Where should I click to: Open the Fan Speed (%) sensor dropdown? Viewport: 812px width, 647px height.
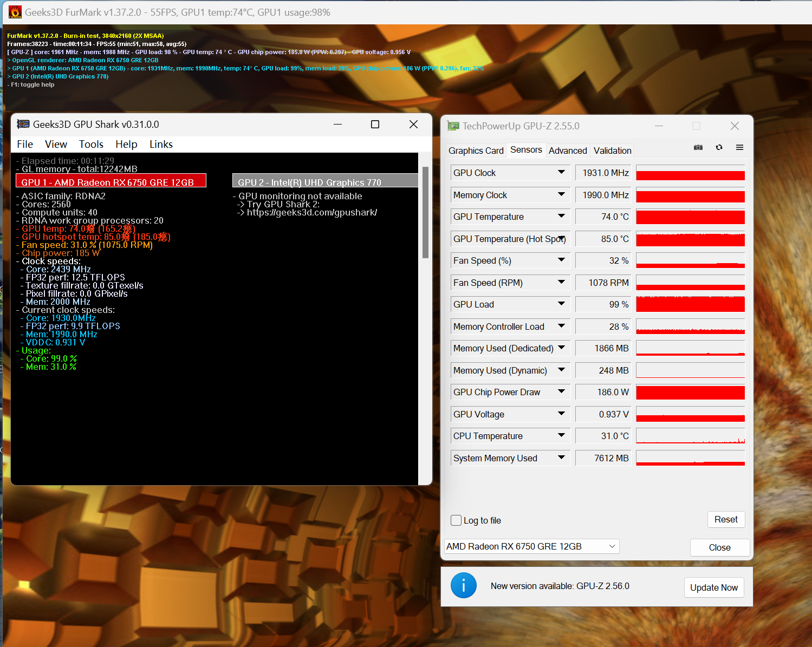point(562,260)
